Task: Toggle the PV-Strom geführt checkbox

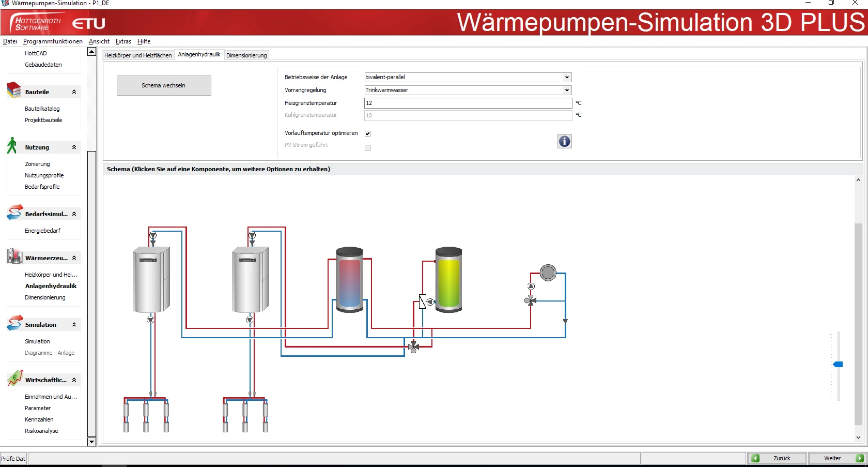Action: pos(367,147)
